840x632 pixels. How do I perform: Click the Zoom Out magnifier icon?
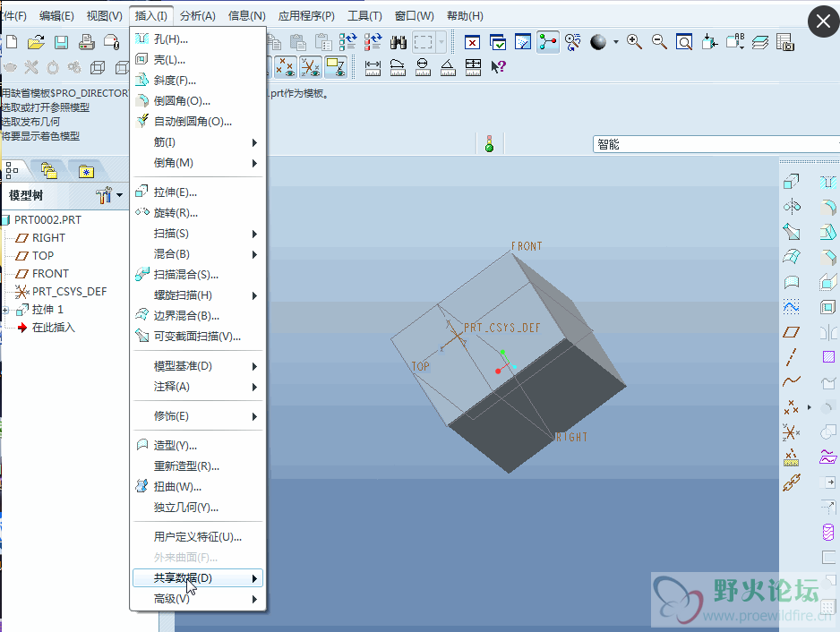659,42
